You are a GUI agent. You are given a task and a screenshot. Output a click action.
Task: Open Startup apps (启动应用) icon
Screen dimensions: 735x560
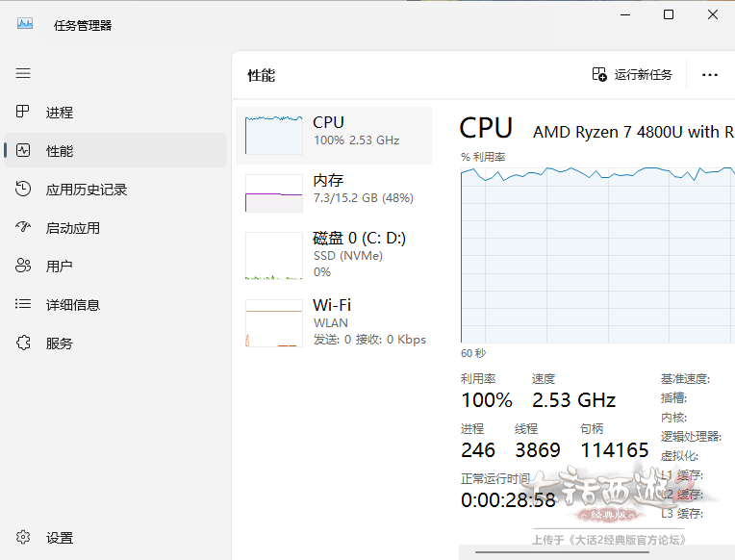coord(23,228)
